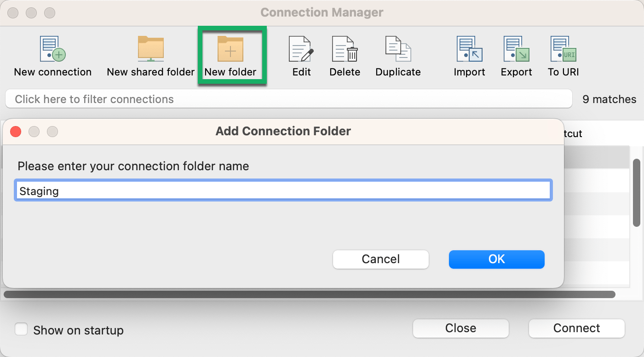Duplicate the selected connection
The width and height of the screenshot is (644, 357).
[398, 50]
